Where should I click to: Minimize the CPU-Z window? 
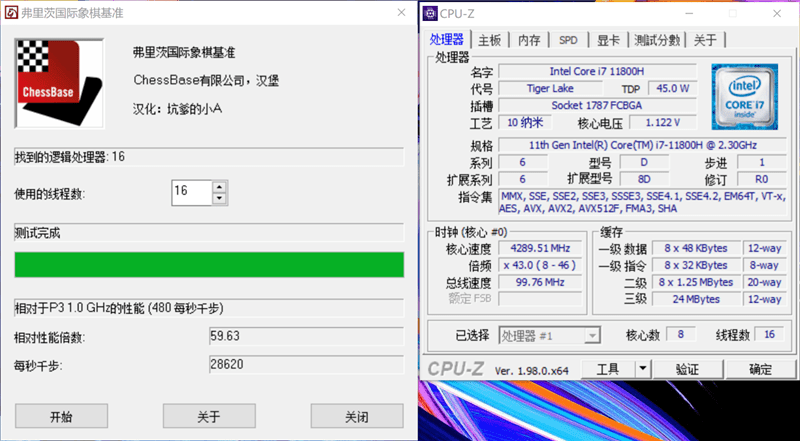click(x=690, y=14)
